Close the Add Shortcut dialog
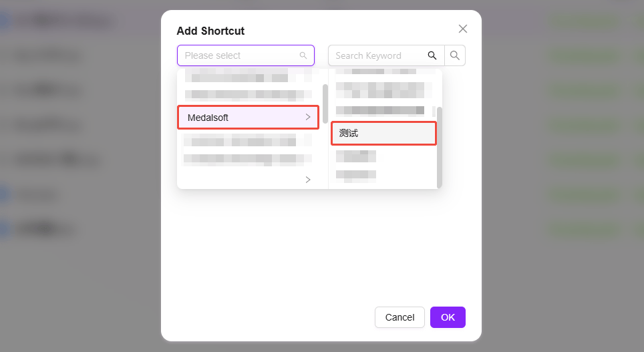644x352 pixels. [x=463, y=29]
